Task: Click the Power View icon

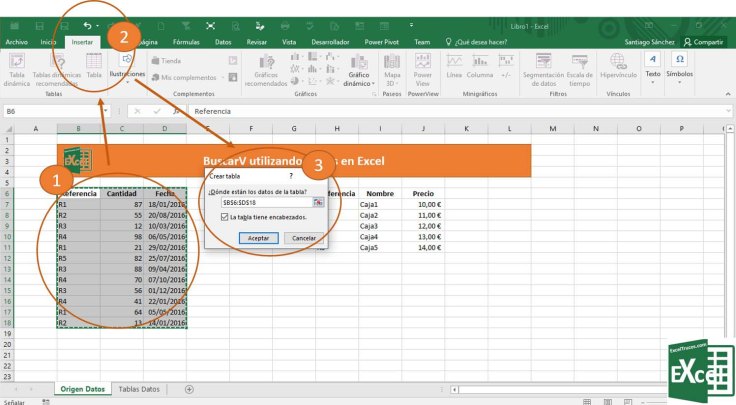Action: pos(422,67)
